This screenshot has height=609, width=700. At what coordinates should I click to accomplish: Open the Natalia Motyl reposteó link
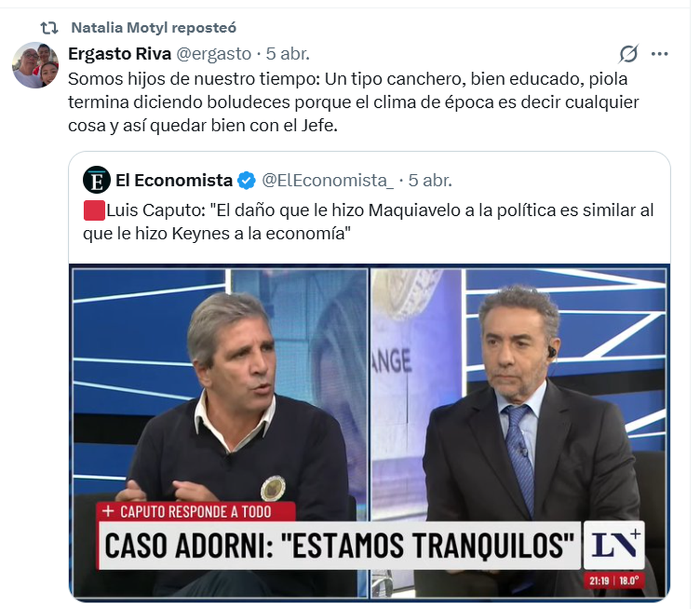point(154,27)
